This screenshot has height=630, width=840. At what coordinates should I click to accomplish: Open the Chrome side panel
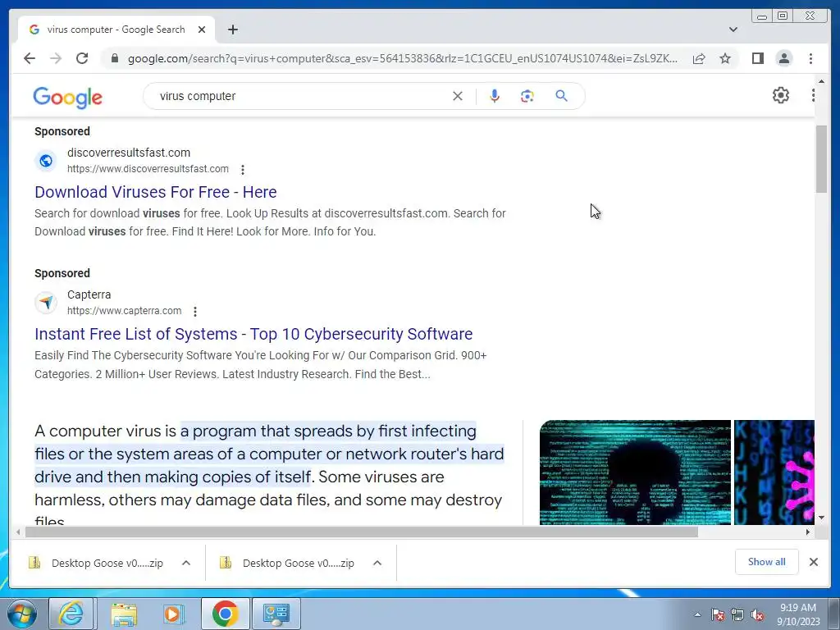(757, 58)
